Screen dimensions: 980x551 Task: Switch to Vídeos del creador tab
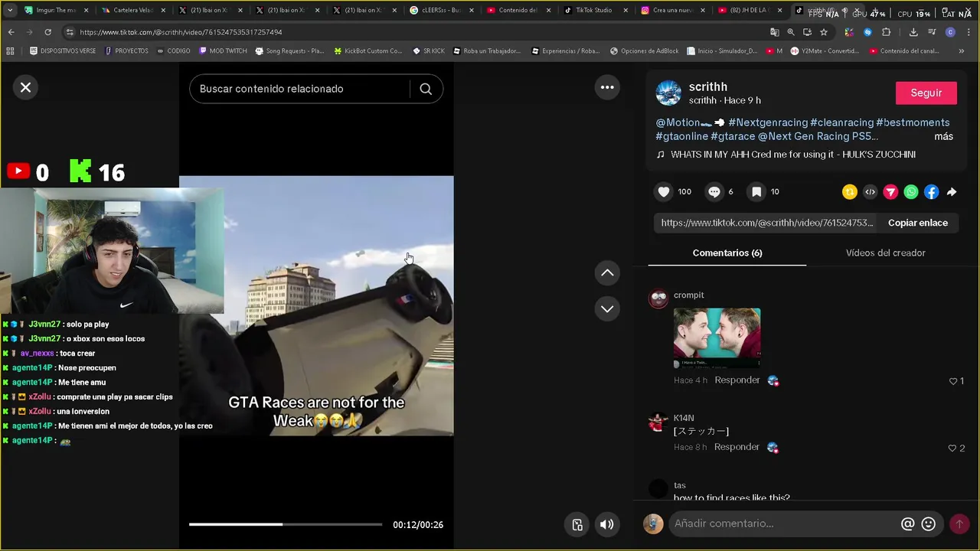(x=886, y=253)
